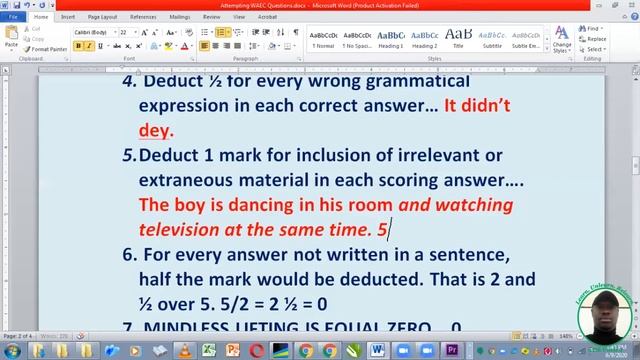Apply the Title style
This screenshot has width=640, height=360.
(458, 39)
